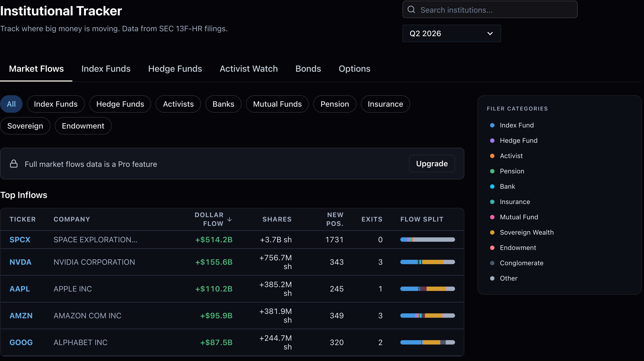Go to the Bonds tab
The image size is (644, 361).
click(308, 69)
